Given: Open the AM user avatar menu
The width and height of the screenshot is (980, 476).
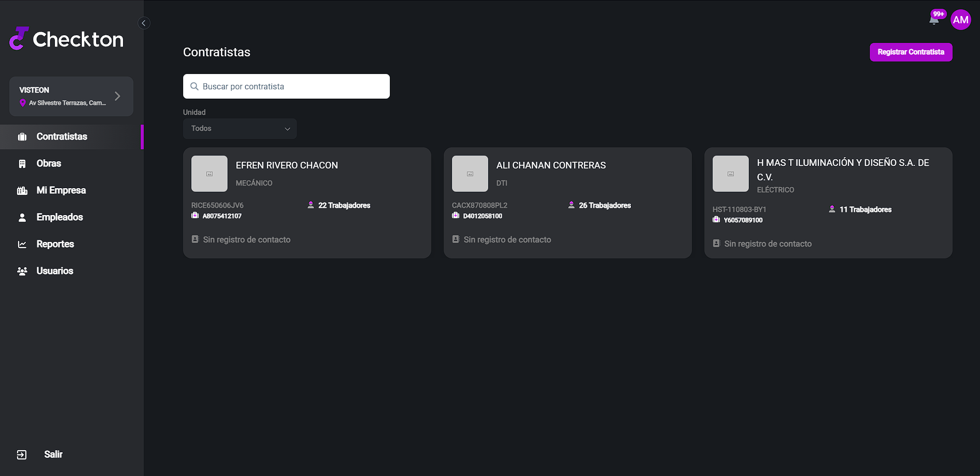Looking at the screenshot, I should click(x=960, y=20).
